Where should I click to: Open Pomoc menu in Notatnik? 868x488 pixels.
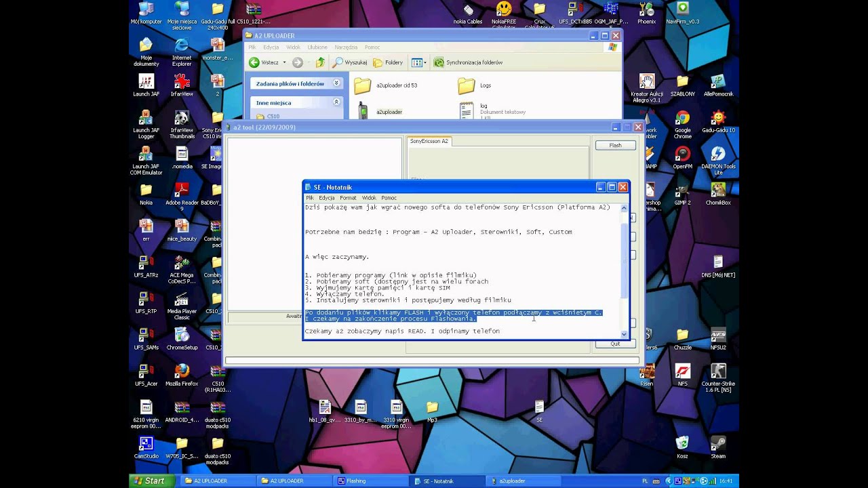tap(389, 198)
